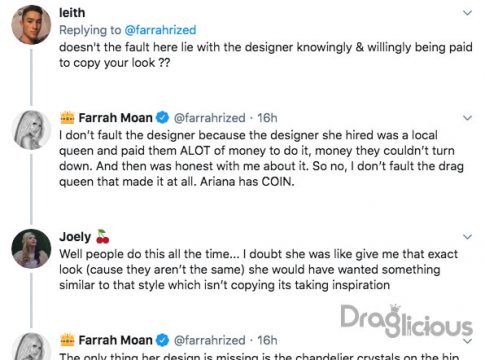Screen dimensions: 485x360
Task: Open the 16h timestamp of first Farrah reply
Action: 267,118
